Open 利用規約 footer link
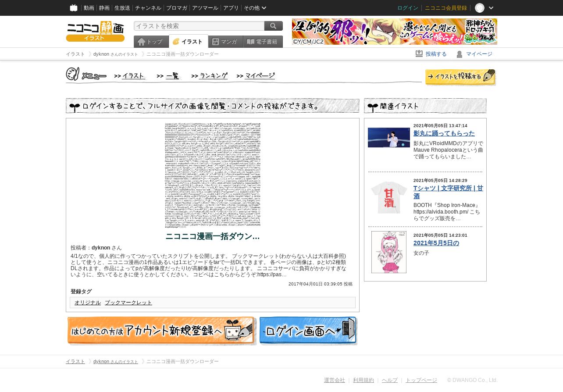563x392 pixels. click(363, 380)
